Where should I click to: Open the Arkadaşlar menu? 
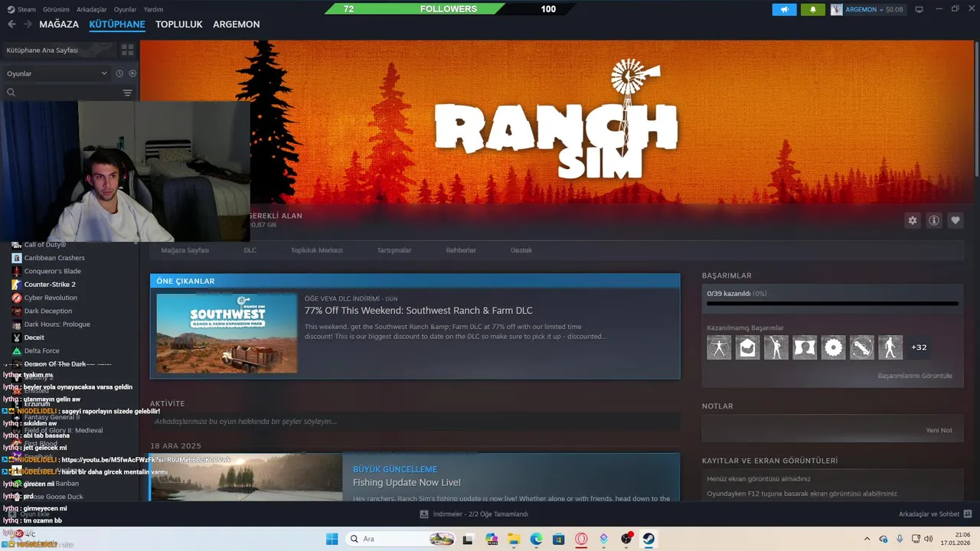click(x=92, y=9)
